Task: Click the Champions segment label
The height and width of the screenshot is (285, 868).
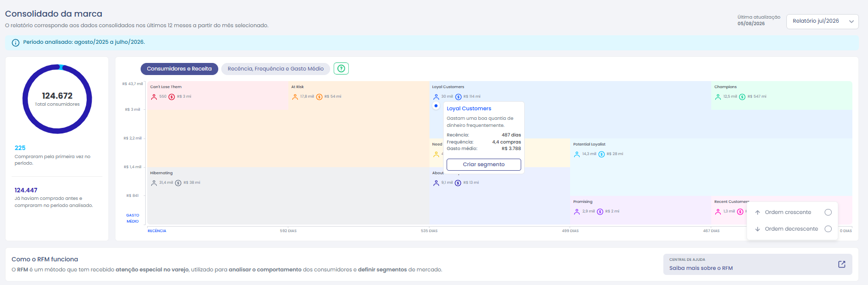Action: (725, 87)
